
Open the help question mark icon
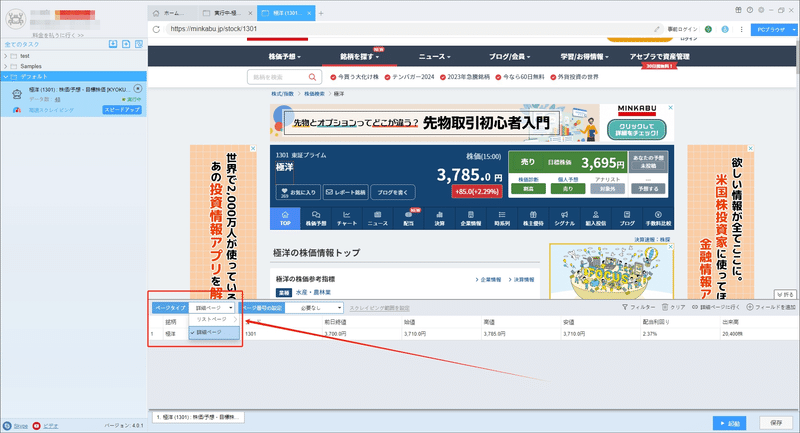749,10
